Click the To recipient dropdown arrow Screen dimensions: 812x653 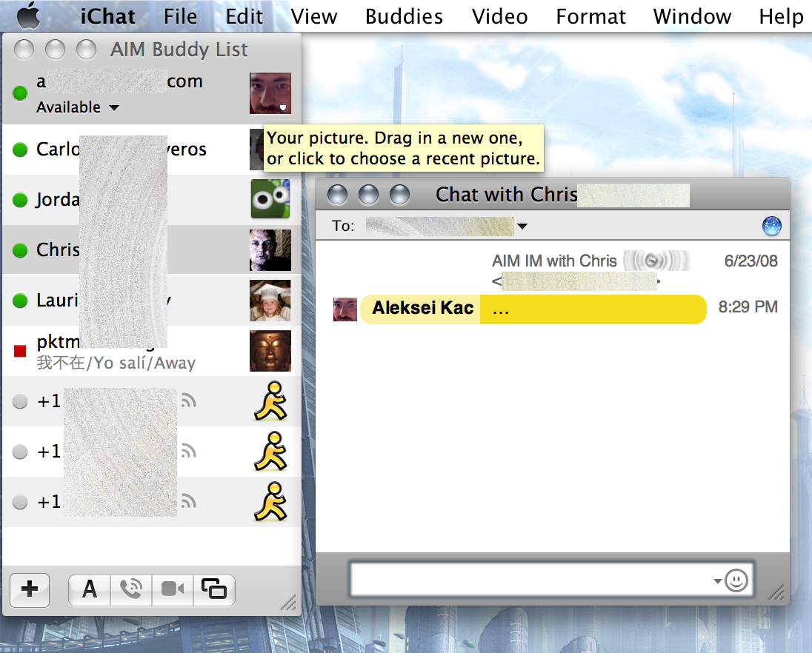tap(522, 226)
